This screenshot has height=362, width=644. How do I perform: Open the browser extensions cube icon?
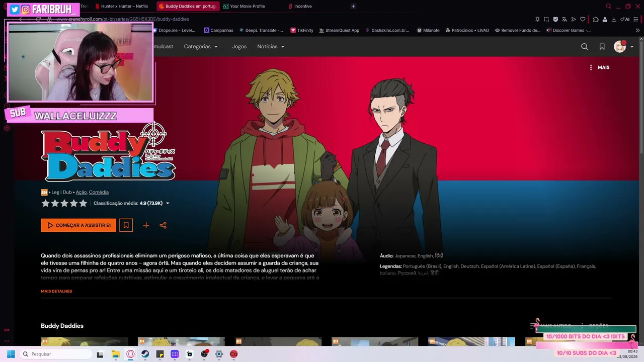[596, 19]
